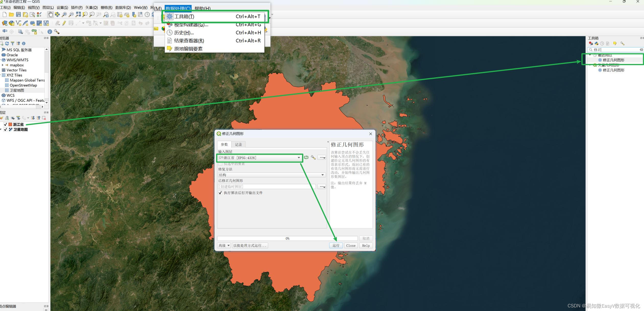Open the Data Source Manager icon

click(x=5, y=23)
